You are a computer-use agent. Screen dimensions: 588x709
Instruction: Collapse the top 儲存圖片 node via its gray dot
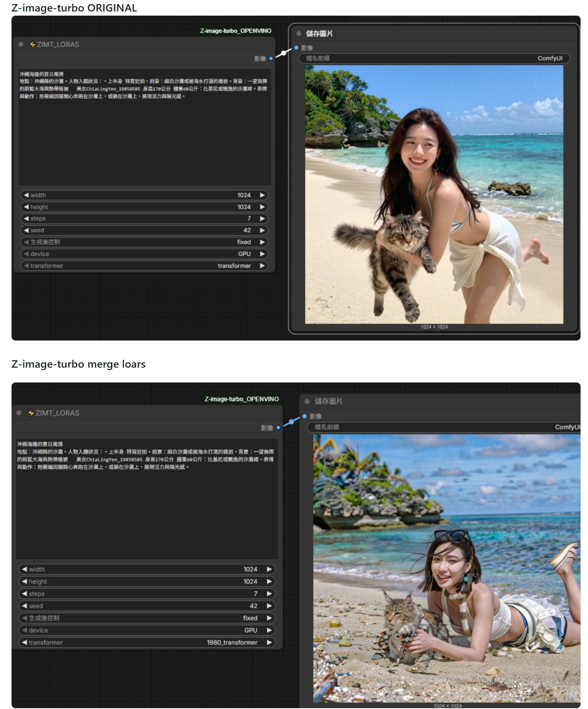(299, 34)
